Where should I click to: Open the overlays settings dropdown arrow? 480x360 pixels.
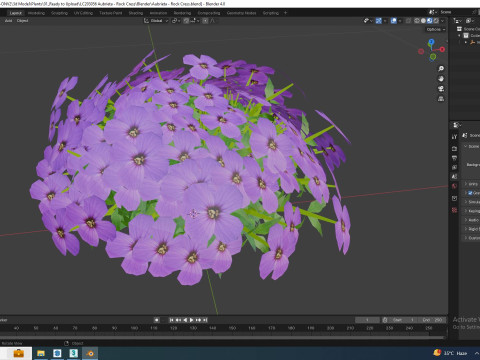click(x=400, y=21)
